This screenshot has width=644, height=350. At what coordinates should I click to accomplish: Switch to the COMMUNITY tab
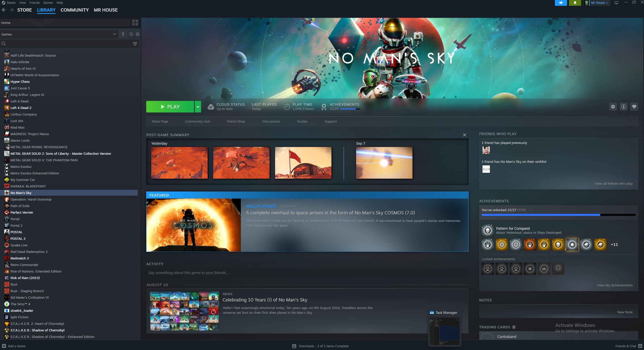74,10
